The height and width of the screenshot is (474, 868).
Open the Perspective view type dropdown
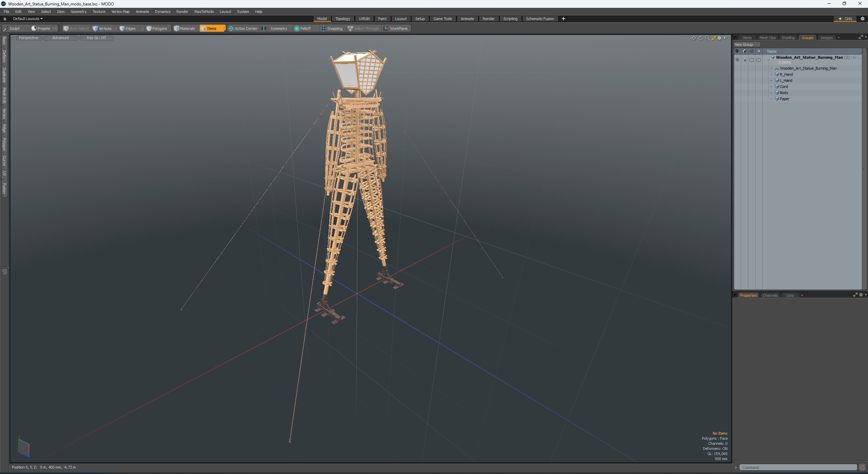28,38
